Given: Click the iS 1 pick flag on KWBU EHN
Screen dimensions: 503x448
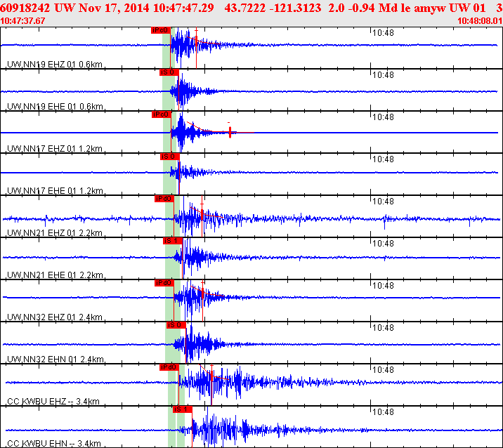Looking at the screenshot, I should (x=183, y=409).
